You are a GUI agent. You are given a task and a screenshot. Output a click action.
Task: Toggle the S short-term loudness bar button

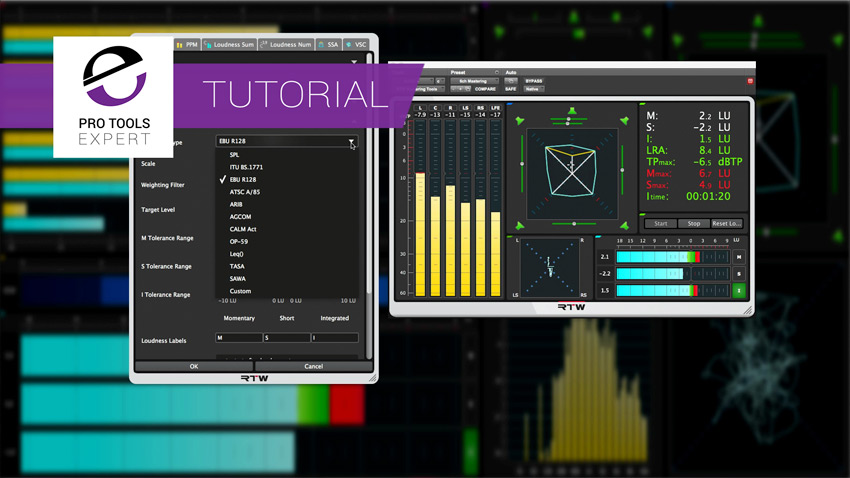pyautogui.click(x=739, y=274)
